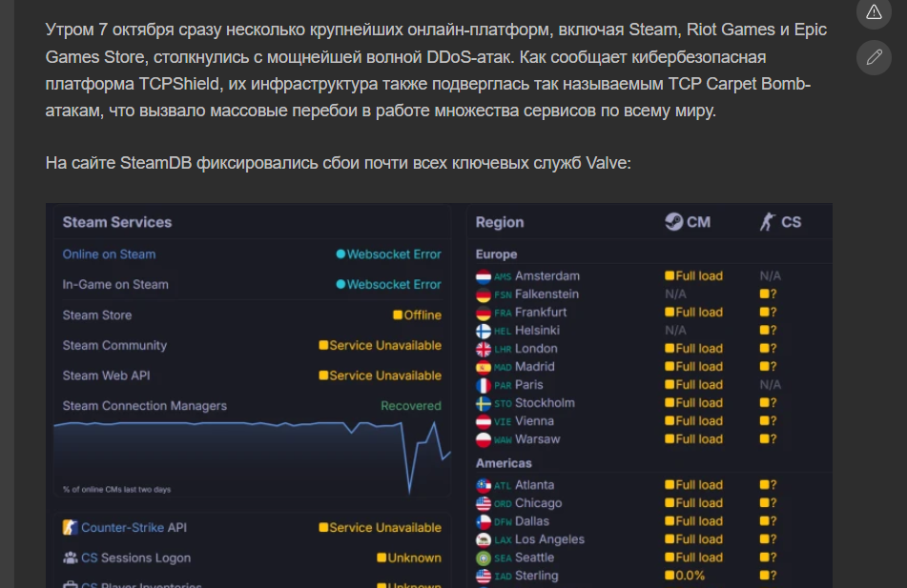The width and height of the screenshot is (907, 588).
Task: Click the UK flag beside London
Action: 484,349
